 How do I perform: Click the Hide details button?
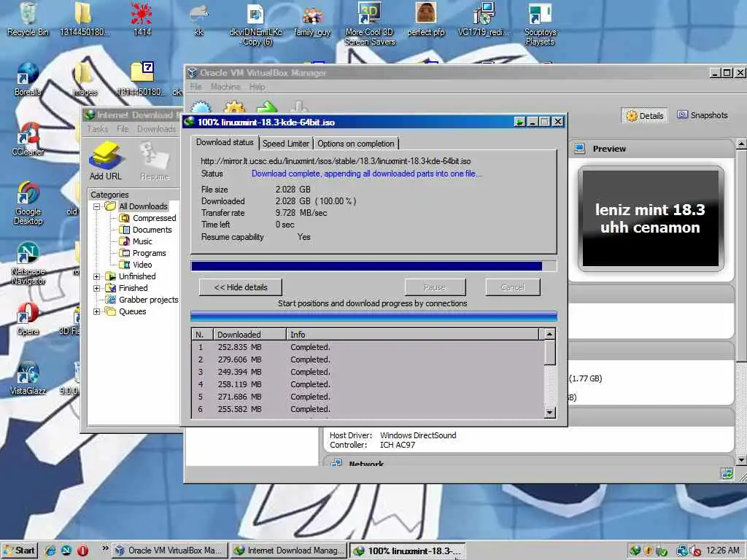click(x=241, y=287)
